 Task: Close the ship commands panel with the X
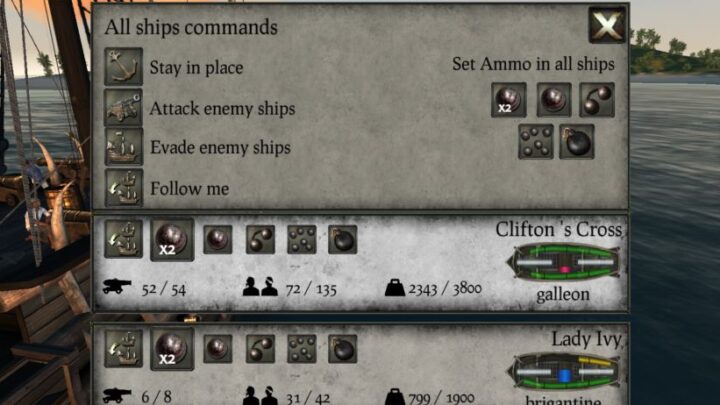pyautogui.click(x=607, y=25)
